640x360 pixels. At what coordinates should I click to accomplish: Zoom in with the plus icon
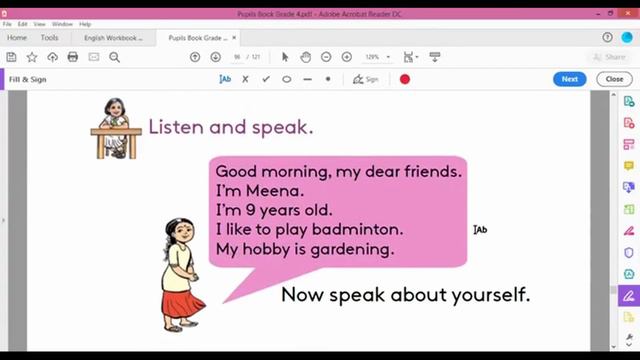pos(347,57)
